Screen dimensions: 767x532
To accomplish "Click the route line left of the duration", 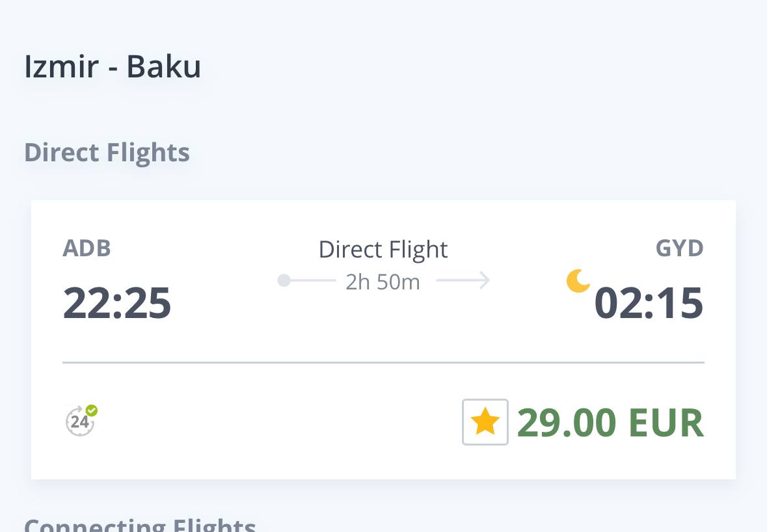I will [x=313, y=281].
